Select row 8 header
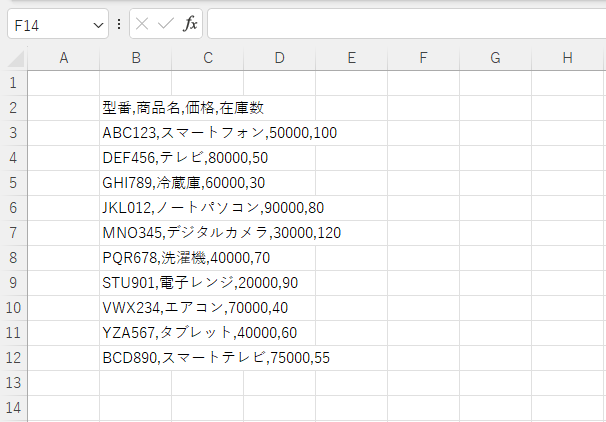Viewport: 606px width, 422px height. click(x=14, y=258)
